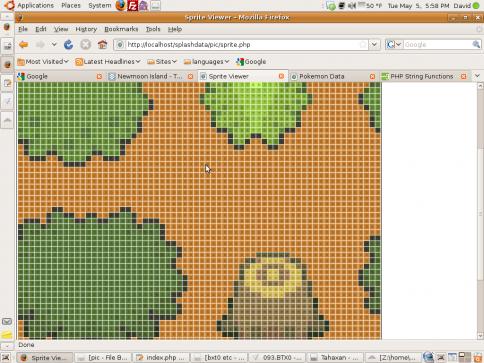This screenshot has height=363, width=484.
Task: Close the Sprite Viewer tab
Action: pyautogui.click(x=281, y=76)
